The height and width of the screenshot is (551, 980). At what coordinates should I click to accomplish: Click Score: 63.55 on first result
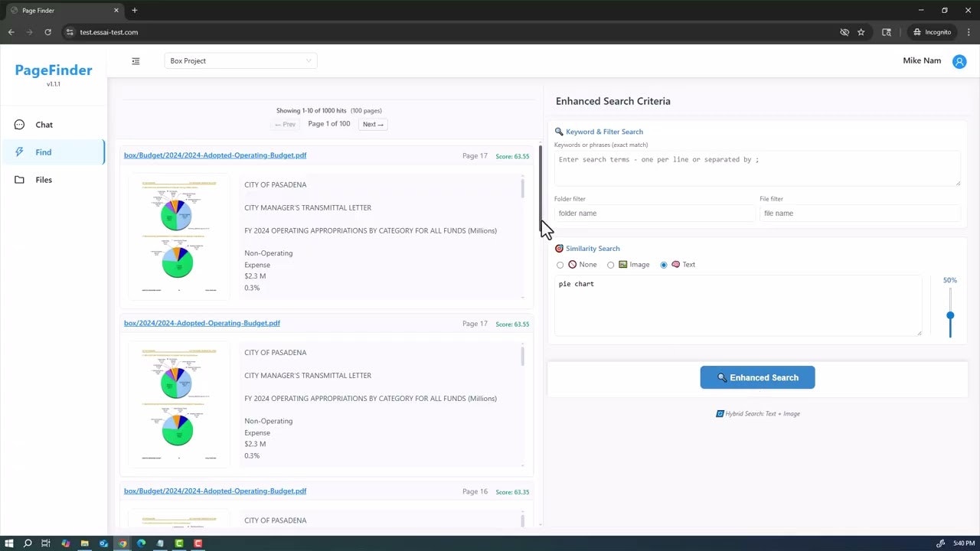(512, 156)
